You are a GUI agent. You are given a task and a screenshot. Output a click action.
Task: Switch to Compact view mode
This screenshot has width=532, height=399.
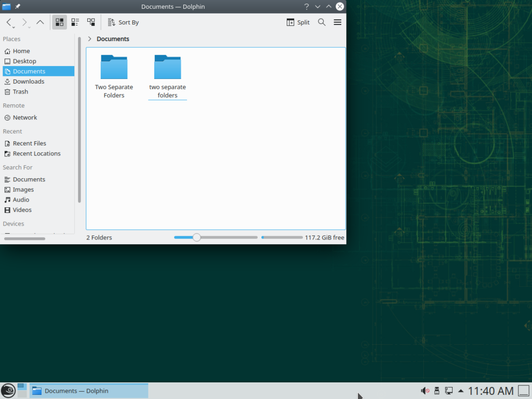(x=75, y=22)
